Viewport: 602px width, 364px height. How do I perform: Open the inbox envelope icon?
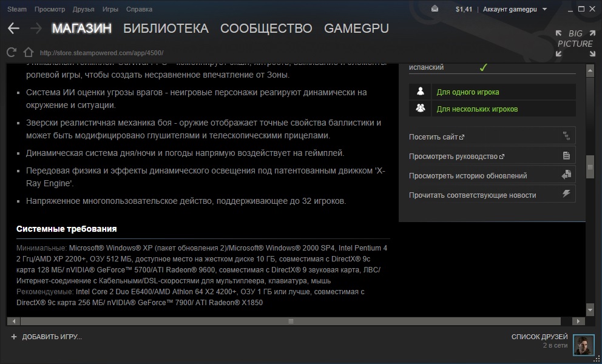tap(435, 9)
